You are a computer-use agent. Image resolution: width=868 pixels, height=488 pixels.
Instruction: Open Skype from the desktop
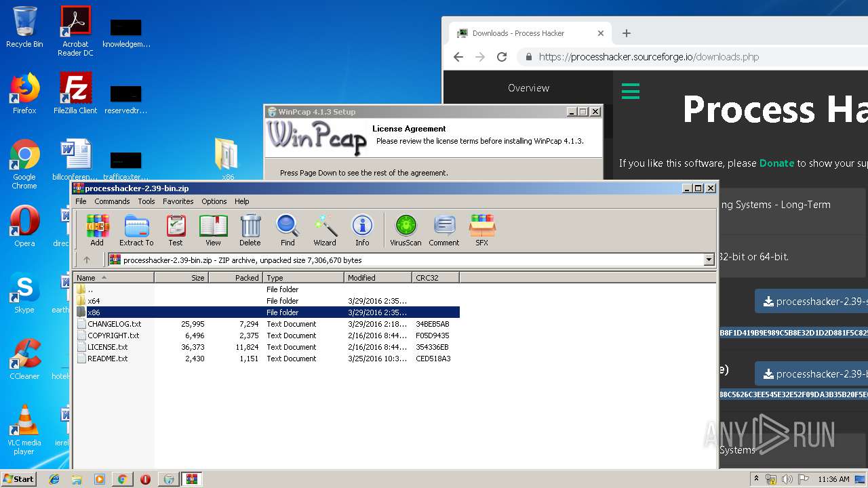pyautogui.click(x=24, y=293)
